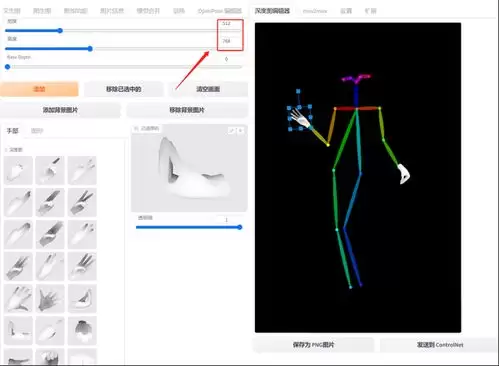The width and height of the screenshot is (499, 366).
Task: Click the orange 添加 add button
Action: click(39, 89)
